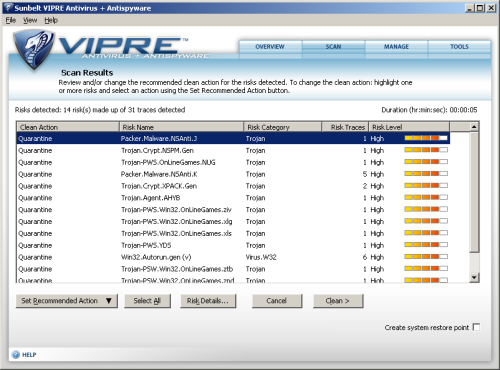Click Virus.W32 risk category cell
Image resolution: width=500 pixels, height=370 pixels.
point(261,257)
